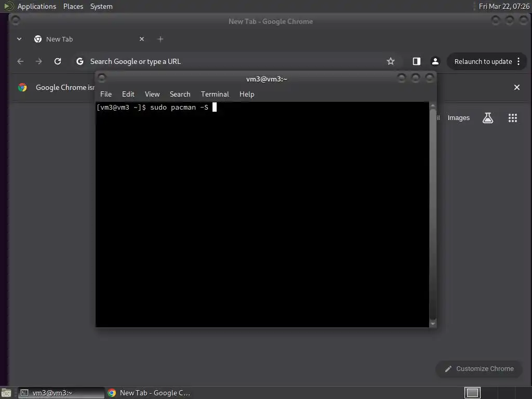Open the Places menu in top panel
This screenshot has height=399, width=532.
(x=73, y=6)
